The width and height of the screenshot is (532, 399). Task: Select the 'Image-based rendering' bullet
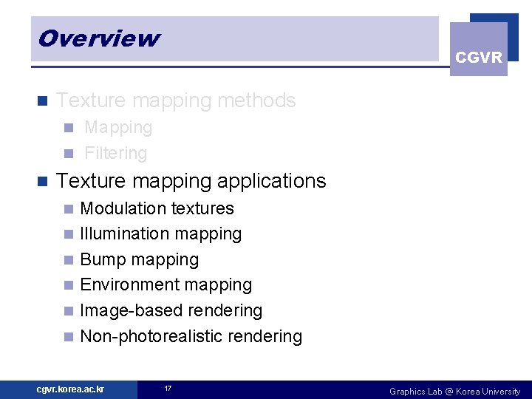[171, 311]
